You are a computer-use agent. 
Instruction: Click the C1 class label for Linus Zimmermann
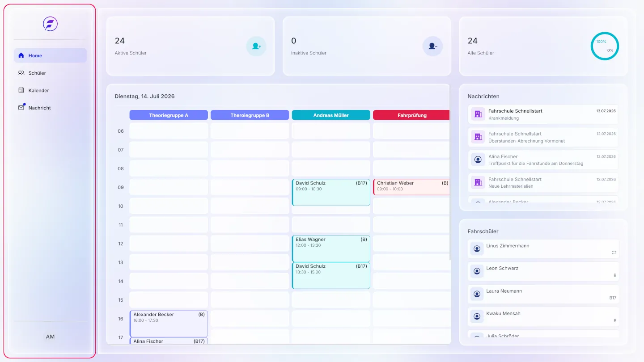coord(614,253)
